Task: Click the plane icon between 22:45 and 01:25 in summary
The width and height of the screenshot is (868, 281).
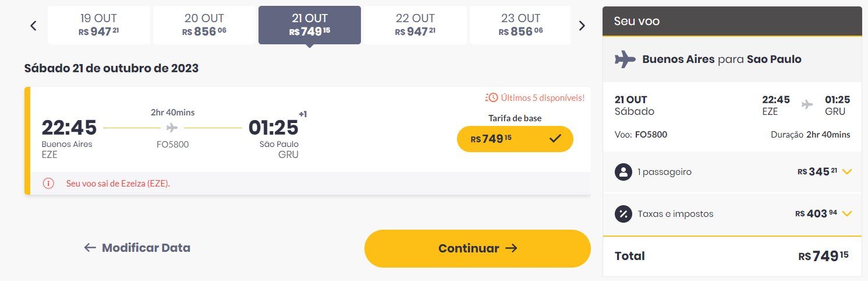Action: coord(807,104)
